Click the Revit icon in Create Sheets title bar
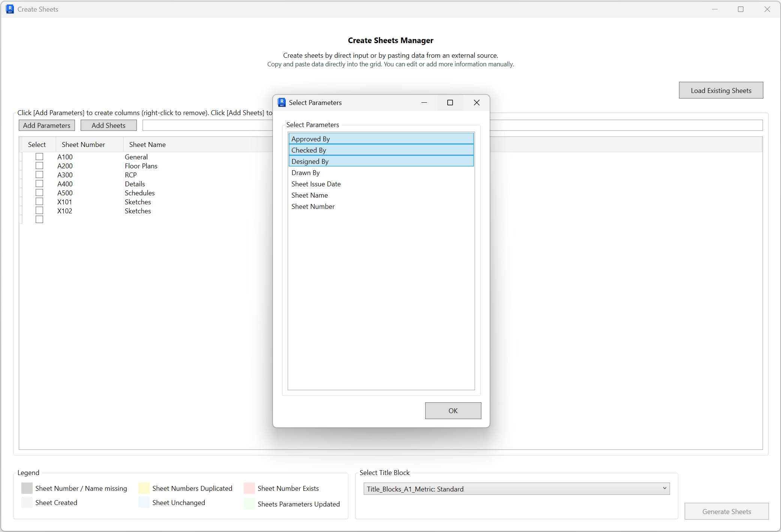 (x=10, y=9)
